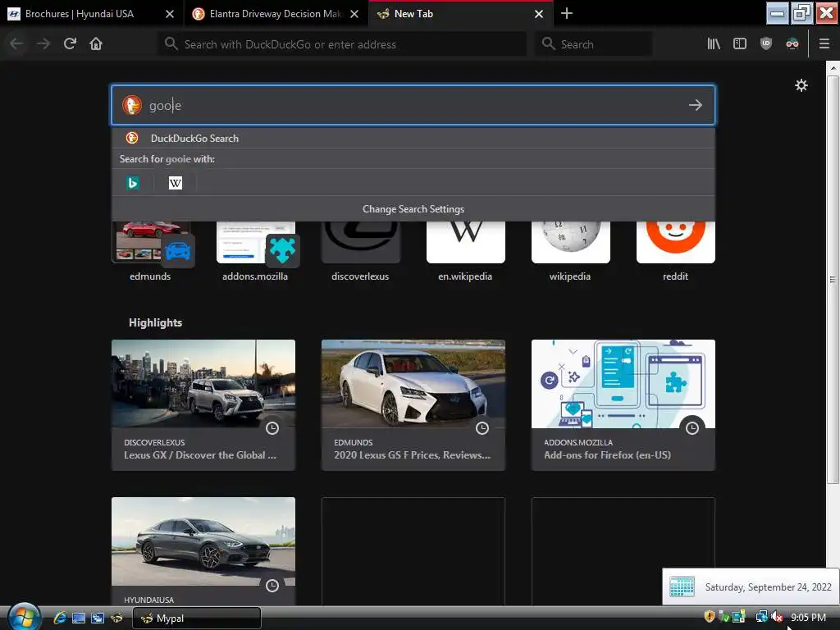Image resolution: width=840 pixels, height=630 pixels.
Task: Click the address bar field
Action: point(342,44)
